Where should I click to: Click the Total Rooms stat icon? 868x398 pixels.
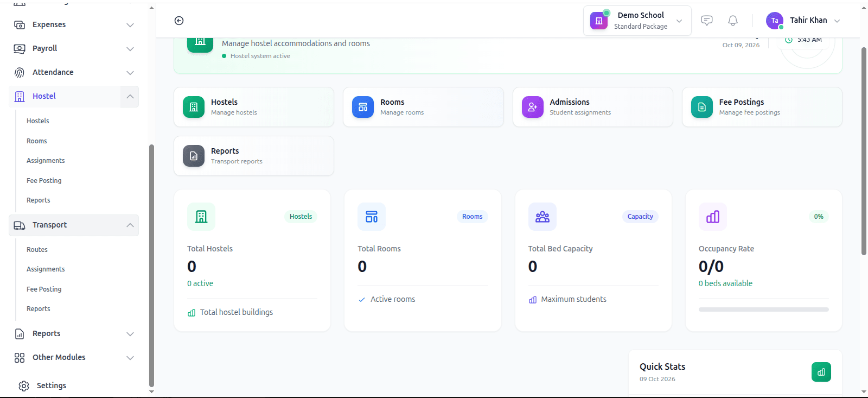click(x=372, y=217)
